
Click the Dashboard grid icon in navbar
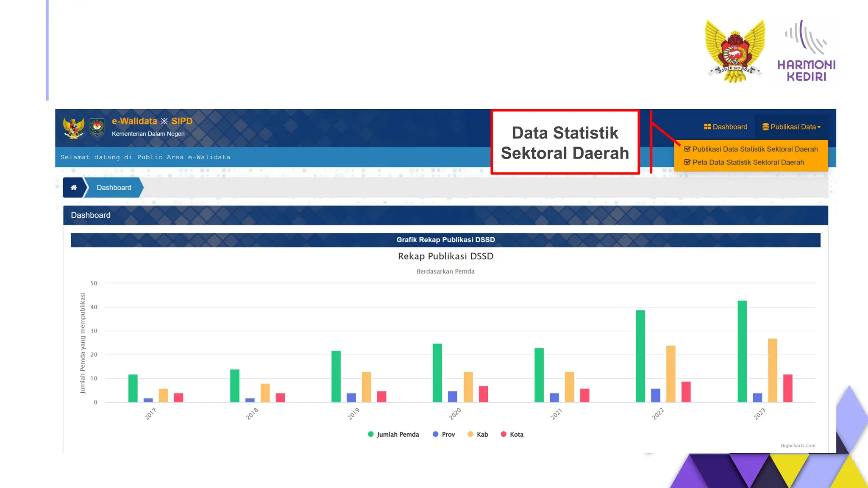point(707,127)
